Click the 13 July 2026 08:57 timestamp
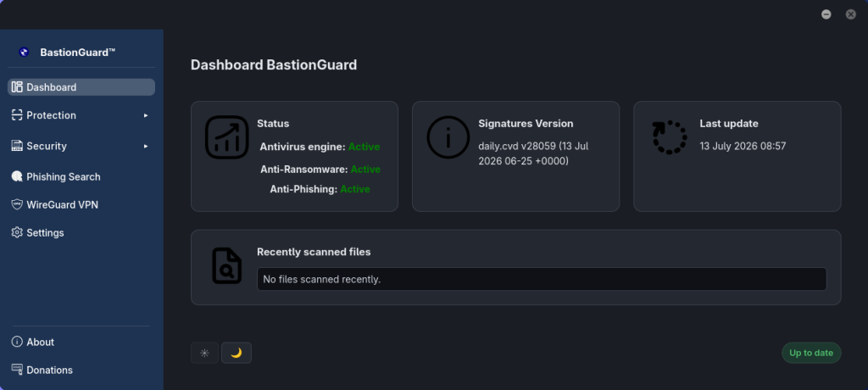This screenshot has height=390, width=868. (743, 146)
